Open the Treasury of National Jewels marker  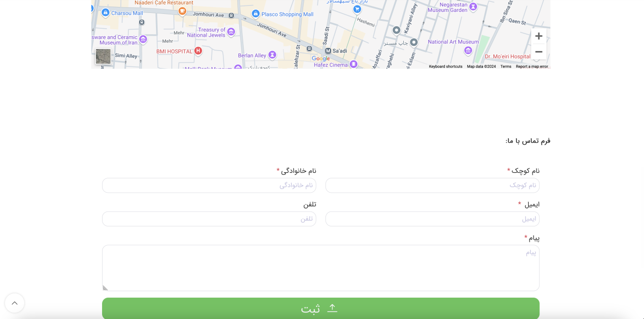(x=231, y=32)
